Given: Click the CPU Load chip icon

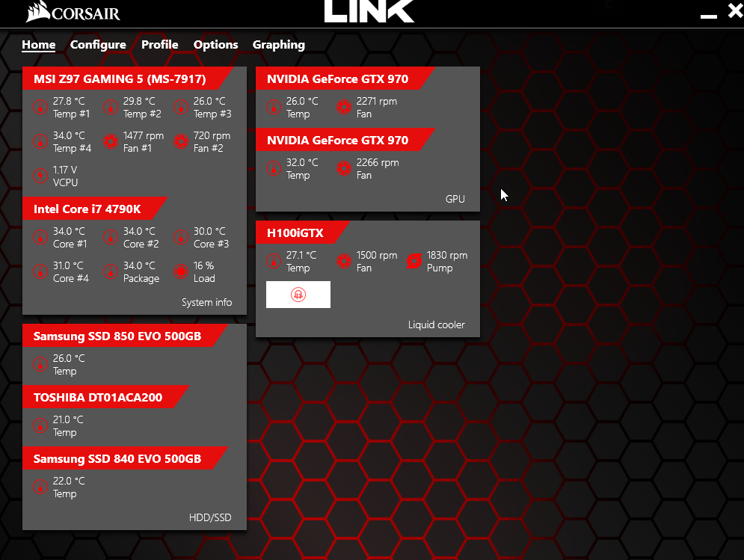Looking at the screenshot, I should pyautogui.click(x=181, y=271).
